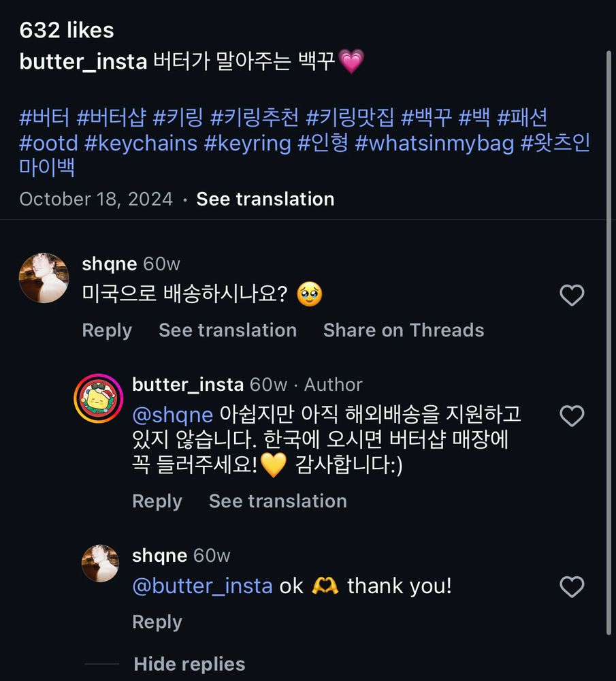Share shqne's comment on Threads

404,330
